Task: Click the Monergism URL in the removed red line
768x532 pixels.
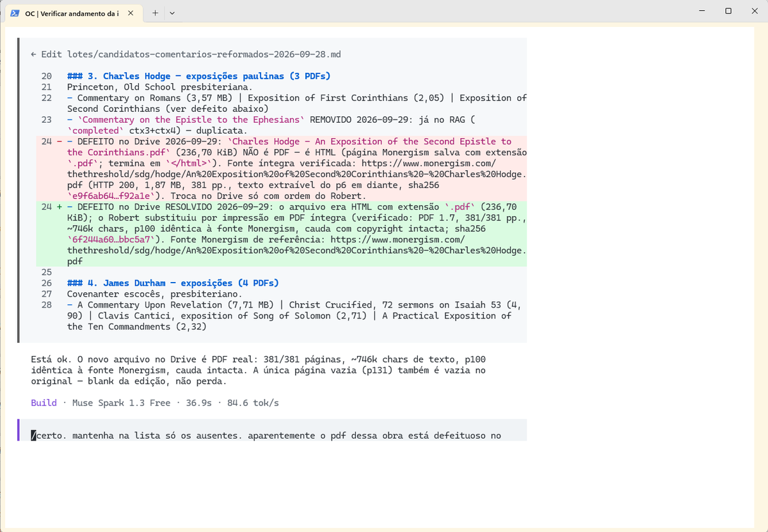Action: pos(296,174)
